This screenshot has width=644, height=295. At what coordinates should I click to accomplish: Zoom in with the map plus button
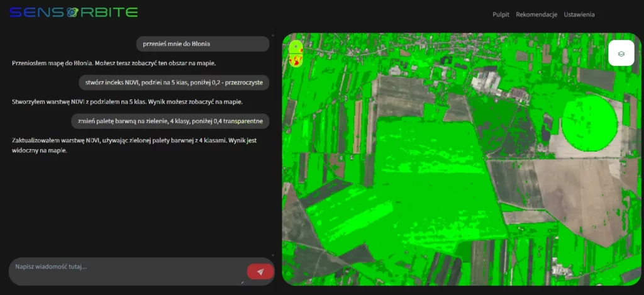tap(296, 47)
